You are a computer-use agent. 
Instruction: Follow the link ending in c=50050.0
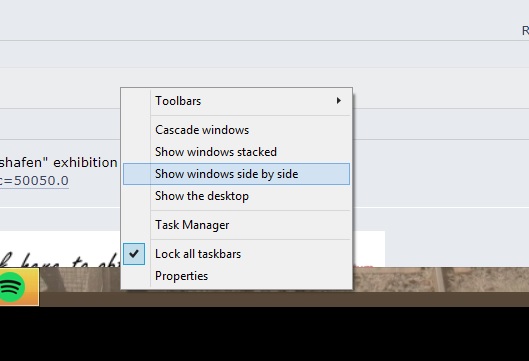coord(34,181)
